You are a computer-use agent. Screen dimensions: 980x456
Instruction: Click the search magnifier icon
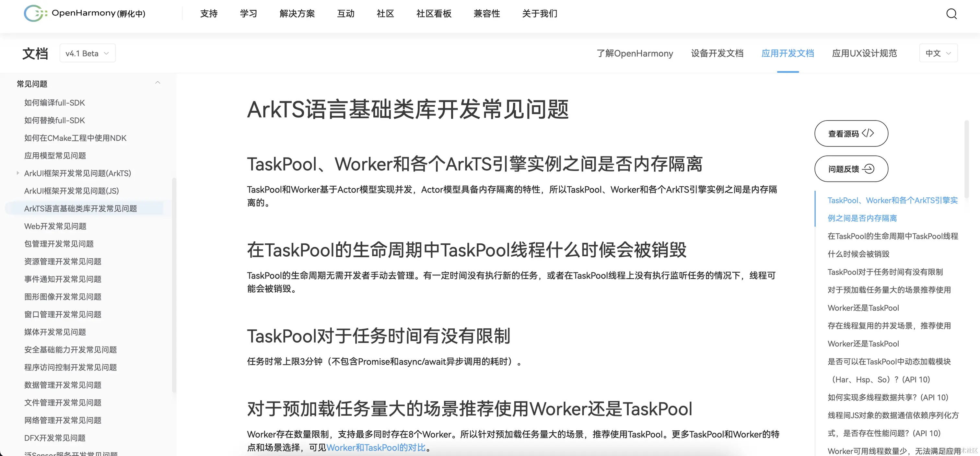coord(951,14)
